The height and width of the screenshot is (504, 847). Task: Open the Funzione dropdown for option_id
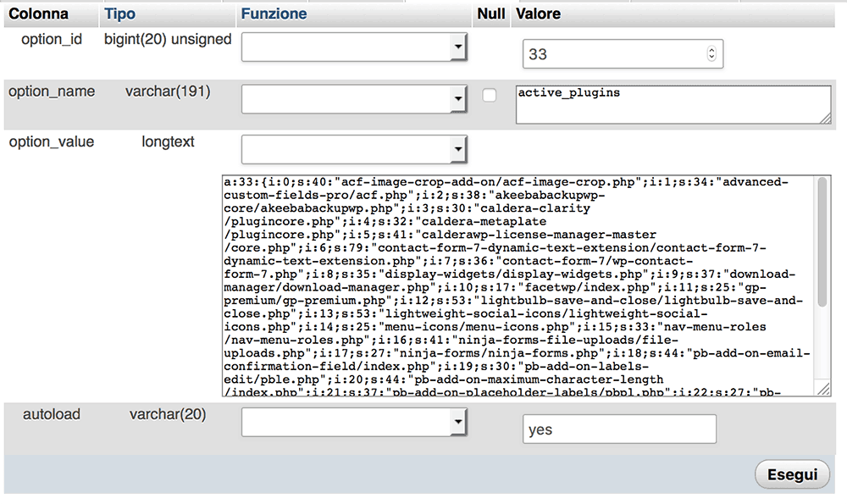[354, 47]
